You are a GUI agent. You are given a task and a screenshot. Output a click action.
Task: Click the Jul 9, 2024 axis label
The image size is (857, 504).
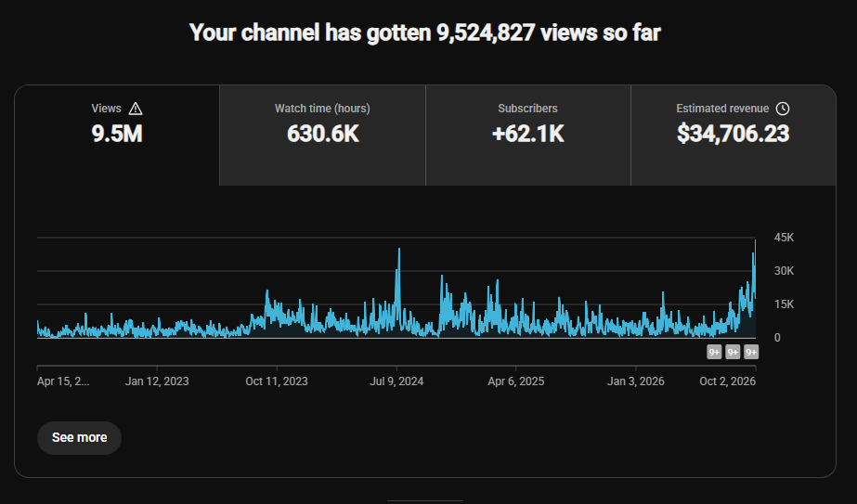point(396,381)
